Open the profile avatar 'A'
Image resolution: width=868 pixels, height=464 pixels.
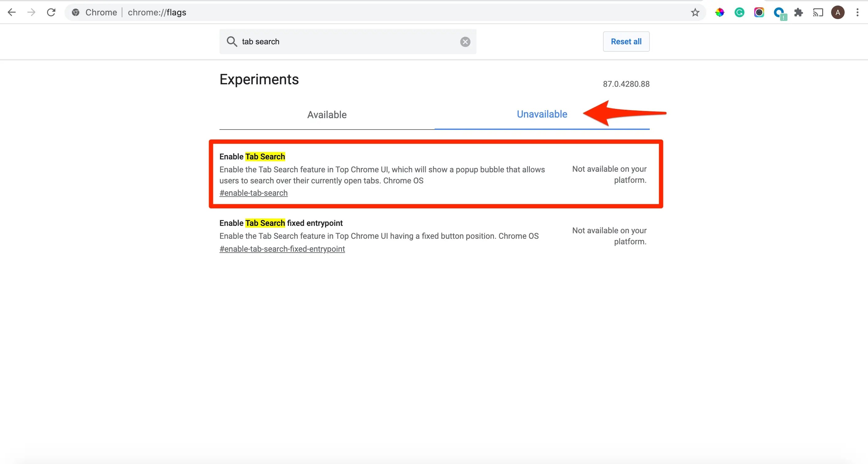[838, 13]
